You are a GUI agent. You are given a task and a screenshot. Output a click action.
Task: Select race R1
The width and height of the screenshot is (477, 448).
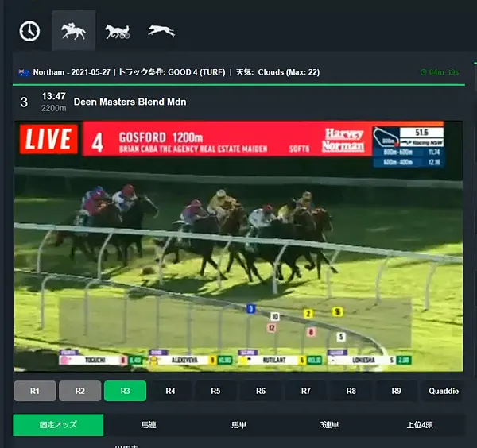35,391
